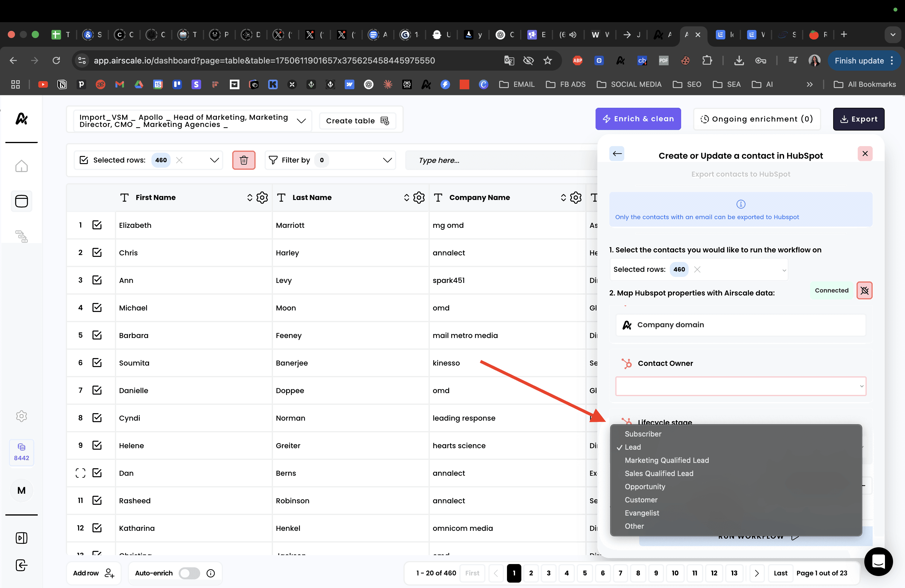Click the back arrow in HubSpot panel
Image resolution: width=905 pixels, height=588 pixels.
617,154
